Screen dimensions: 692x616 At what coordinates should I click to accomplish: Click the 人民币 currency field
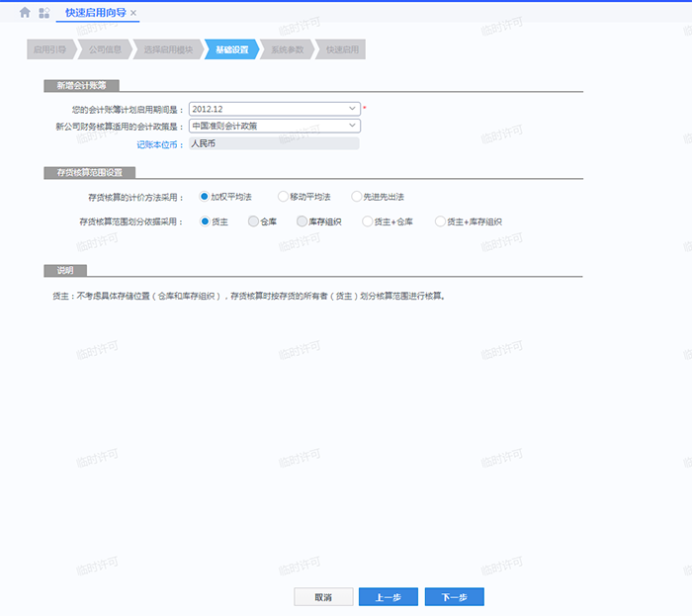(274, 144)
